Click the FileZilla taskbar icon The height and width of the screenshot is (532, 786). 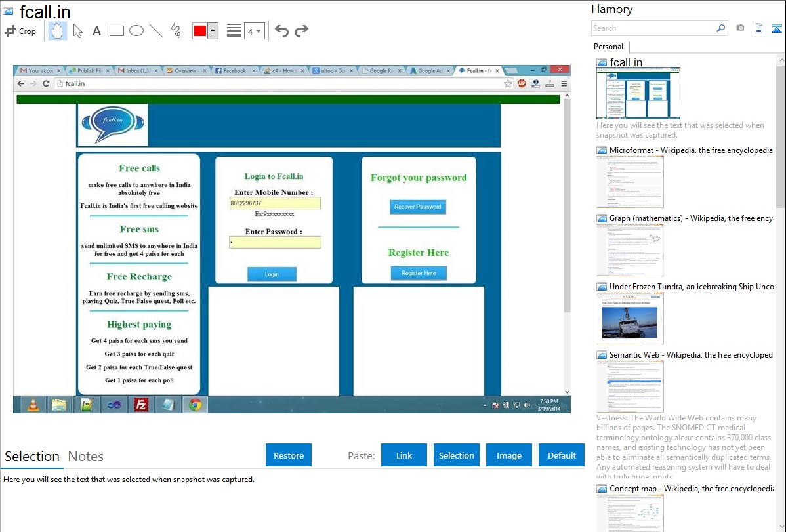pyautogui.click(x=141, y=405)
